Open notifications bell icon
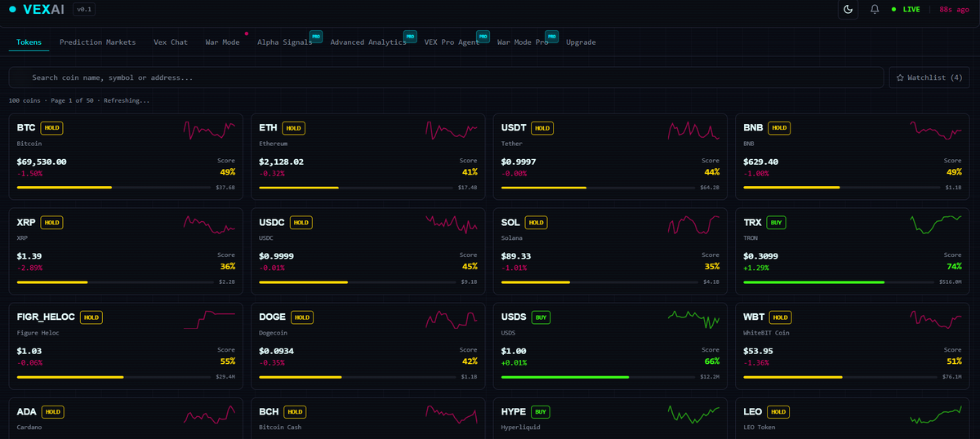The width and height of the screenshot is (980, 439). point(875,9)
